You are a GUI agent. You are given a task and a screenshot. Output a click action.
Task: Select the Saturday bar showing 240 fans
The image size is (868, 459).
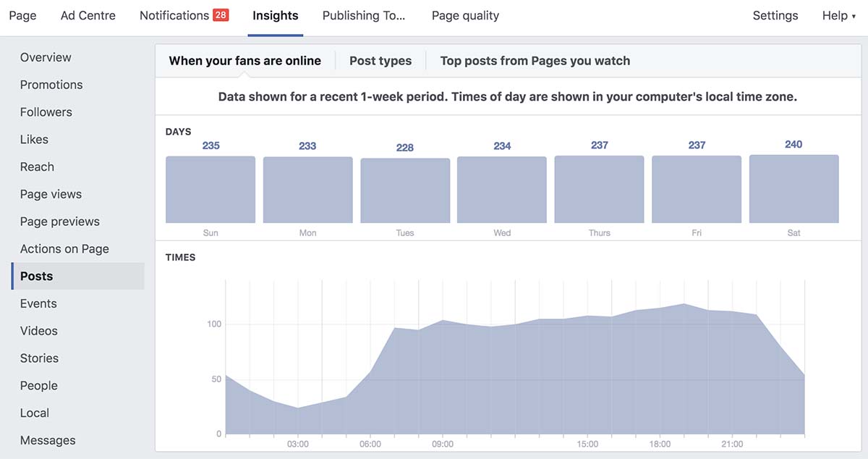793,188
